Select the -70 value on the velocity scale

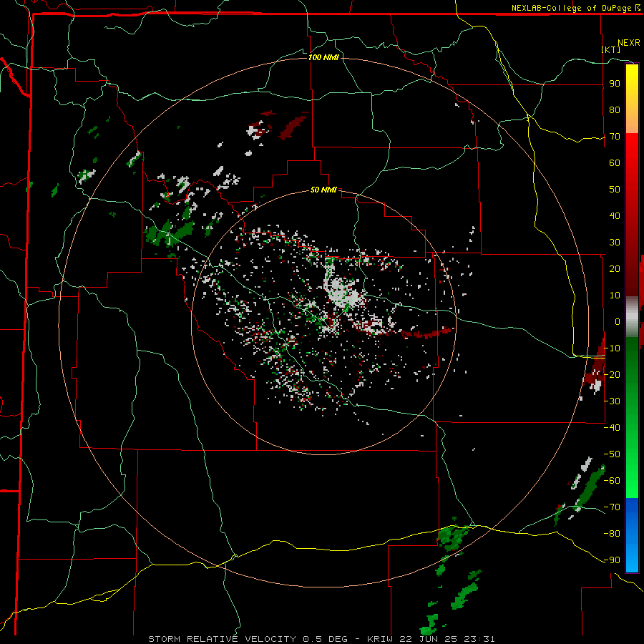coord(612,507)
